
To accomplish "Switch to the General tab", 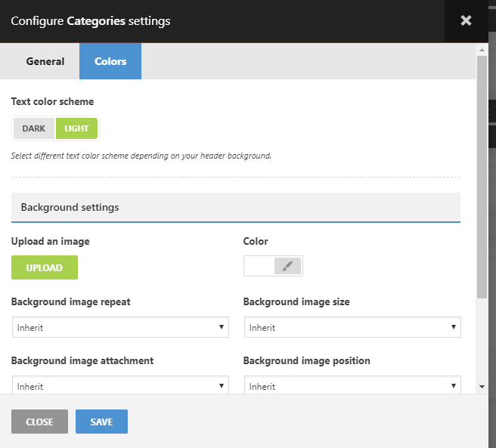I will [x=45, y=61].
